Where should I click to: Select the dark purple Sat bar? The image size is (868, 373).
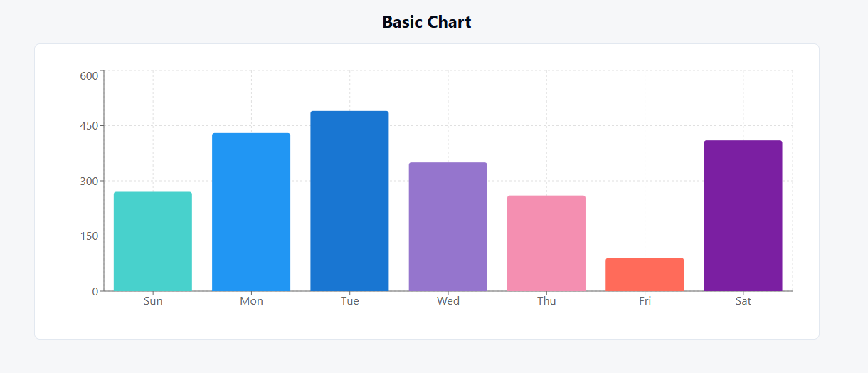(x=743, y=216)
